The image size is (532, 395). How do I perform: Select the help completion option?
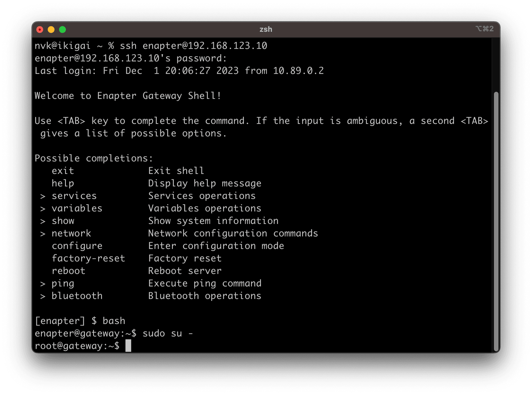(x=62, y=183)
